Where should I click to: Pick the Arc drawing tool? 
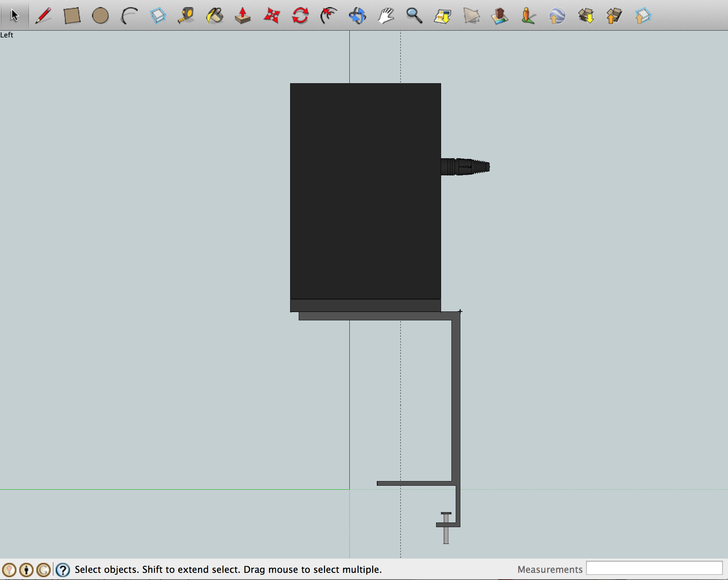[129, 16]
